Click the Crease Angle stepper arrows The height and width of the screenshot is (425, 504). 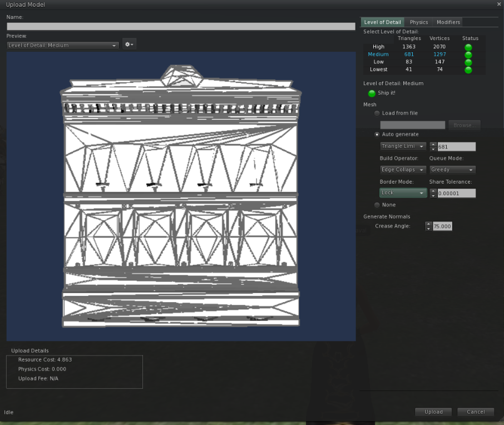[x=428, y=226]
